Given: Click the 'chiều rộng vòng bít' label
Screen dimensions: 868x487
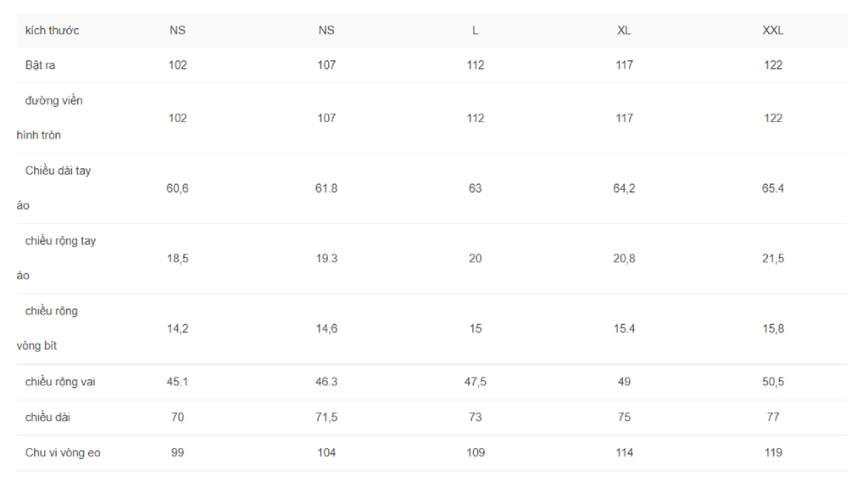Looking at the screenshot, I should (47, 328).
